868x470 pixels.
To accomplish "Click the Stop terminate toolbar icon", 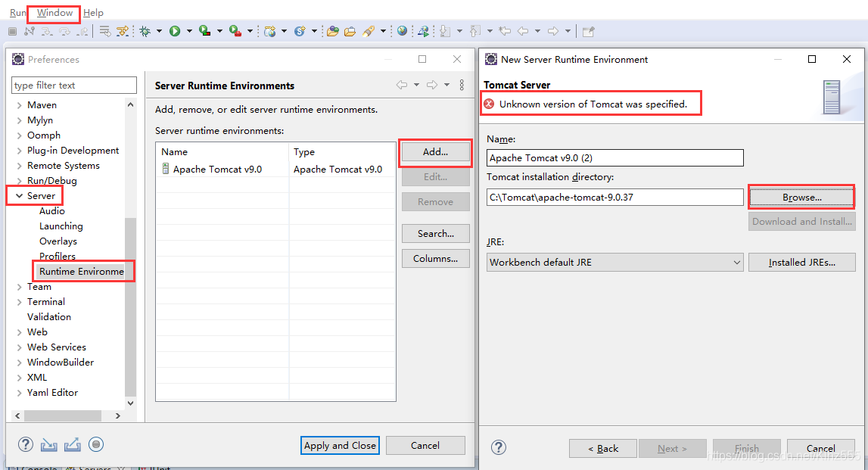I will click(x=12, y=32).
